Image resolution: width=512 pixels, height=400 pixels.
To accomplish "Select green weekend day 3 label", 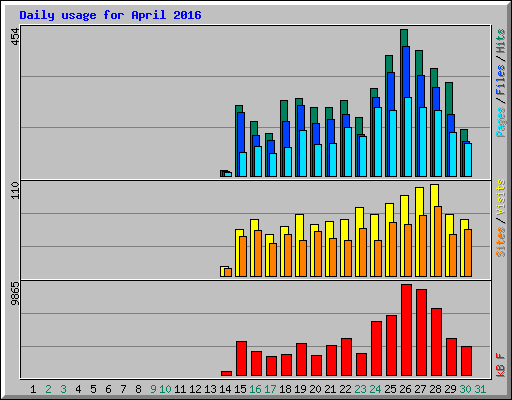I will pos(63,389).
